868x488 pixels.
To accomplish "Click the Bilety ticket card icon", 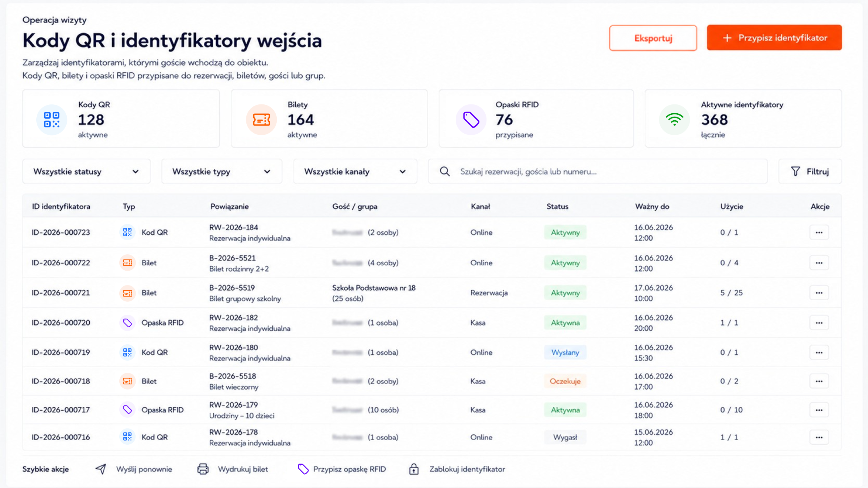I will click(x=261, y=120).
